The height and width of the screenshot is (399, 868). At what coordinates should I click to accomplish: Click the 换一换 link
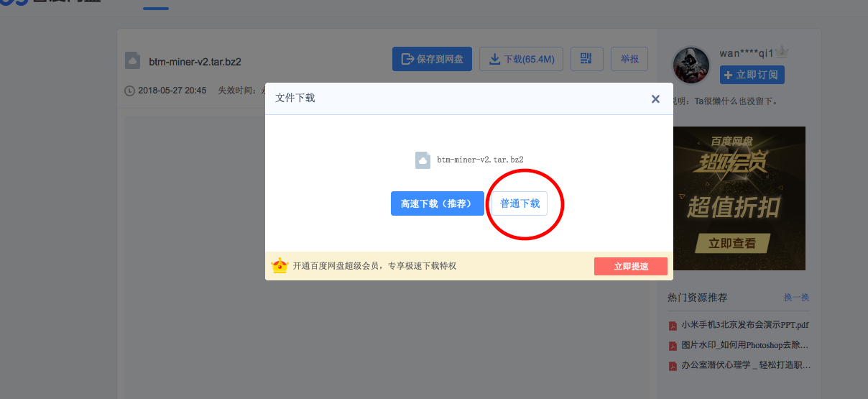click(796, 298)
